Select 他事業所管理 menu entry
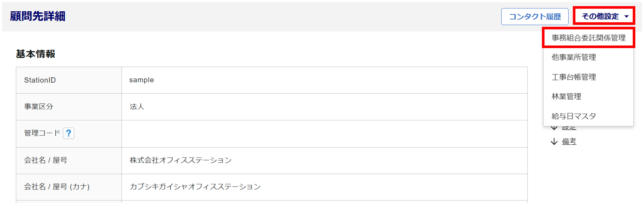This screenshot has height=203, width=644. [x=573, y=57]
